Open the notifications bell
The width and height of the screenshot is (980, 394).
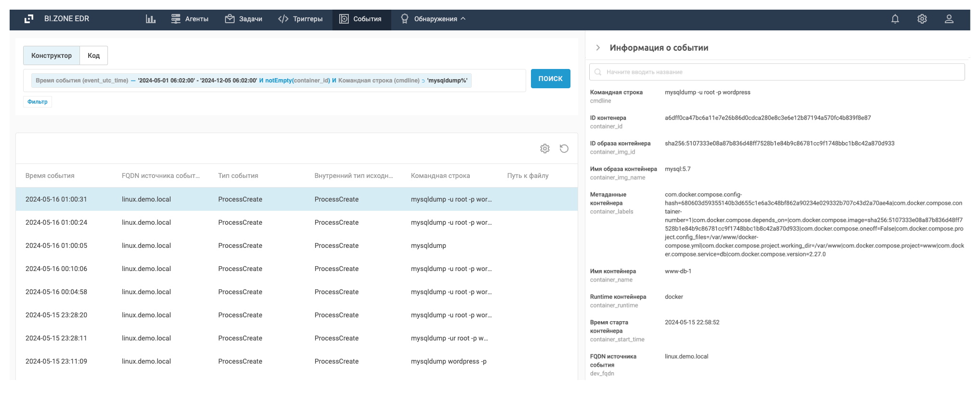tap(895, 19)
